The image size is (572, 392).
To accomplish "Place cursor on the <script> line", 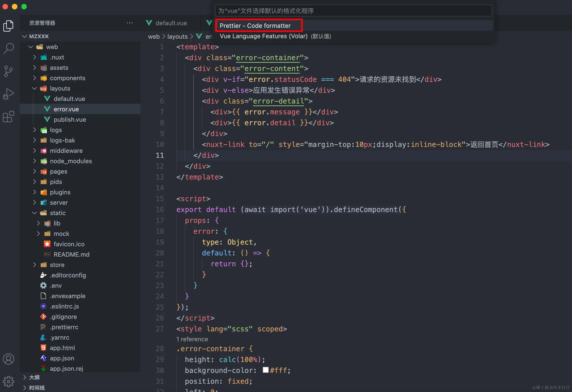I will (193, 199).
